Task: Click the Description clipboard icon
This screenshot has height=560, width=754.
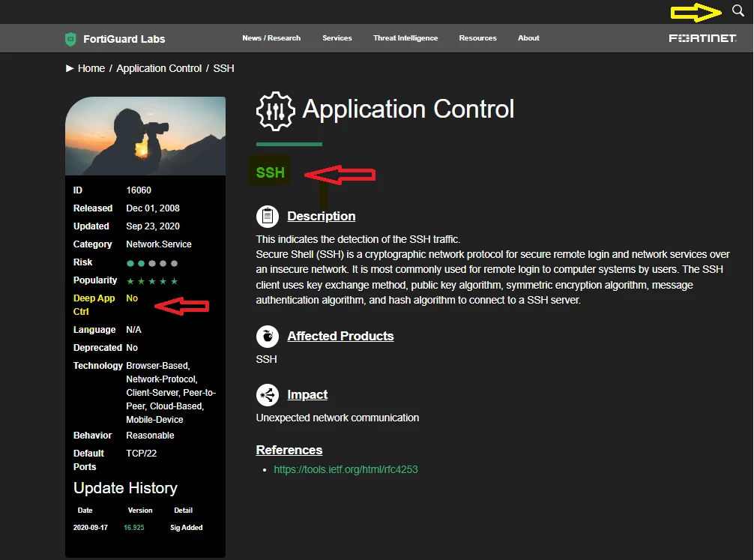Action: pyautogui.click(x=268, y=217)
